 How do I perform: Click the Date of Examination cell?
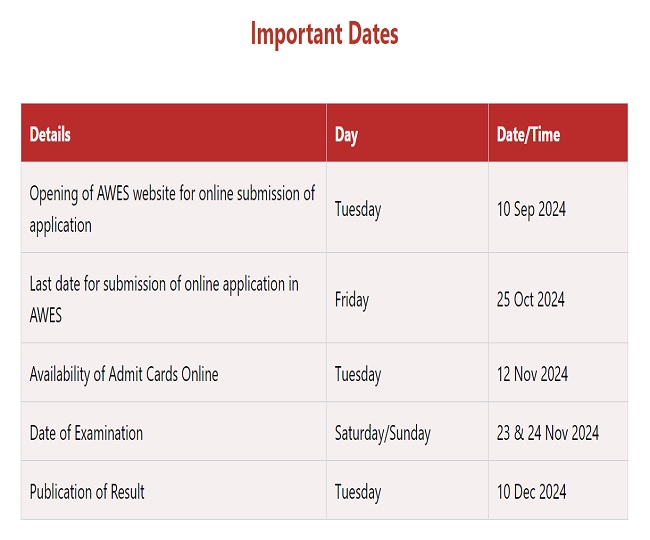tap(86, 433)
